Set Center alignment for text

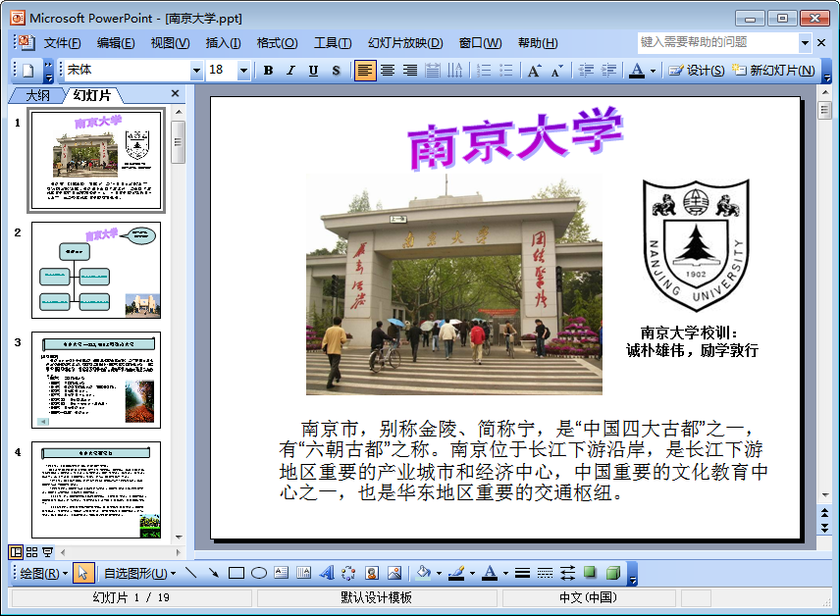coord(388,71)
